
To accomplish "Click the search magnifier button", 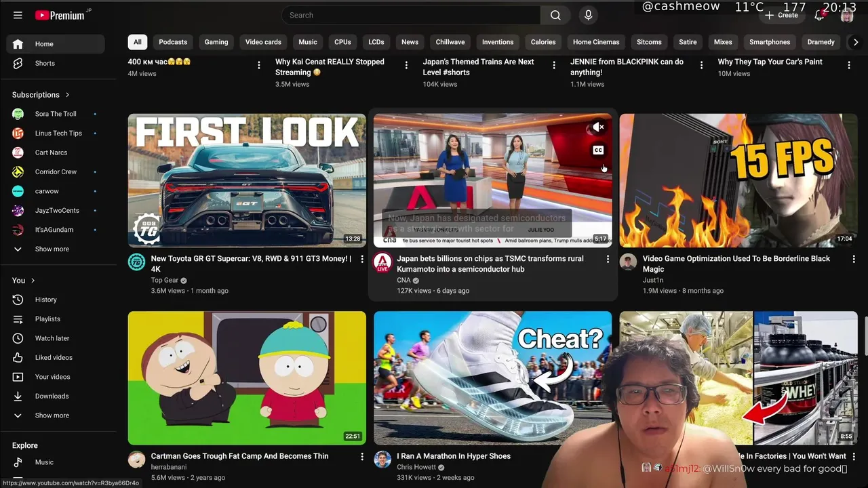I will tap(555, 15).
